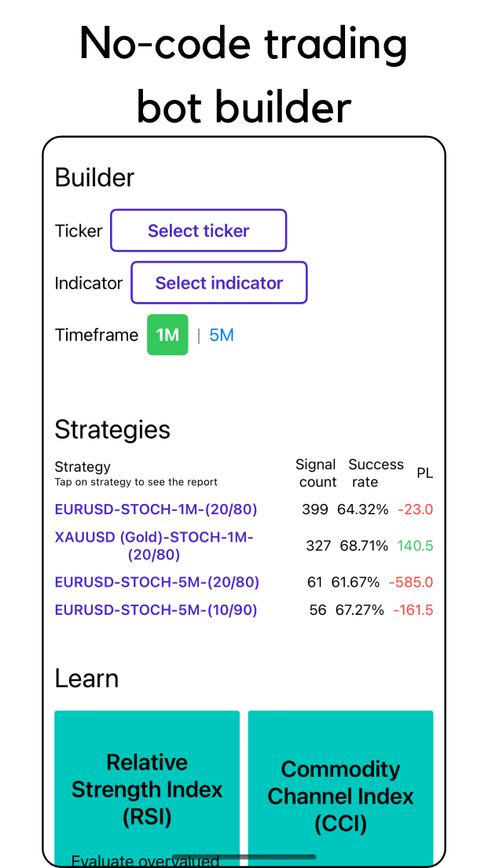Open the Select indicator dropdown
This screenshot has height=868, width=488.
(x=218, y=282)
